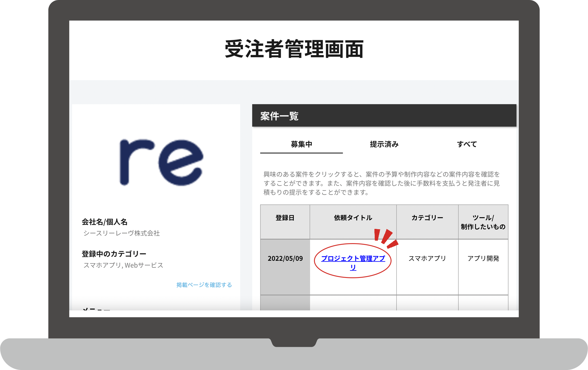Image resolution: width=588 pixels, height=370 pixels.
Task: Click the 登録中のカテゴリー label
Action: tap(114, 254)
